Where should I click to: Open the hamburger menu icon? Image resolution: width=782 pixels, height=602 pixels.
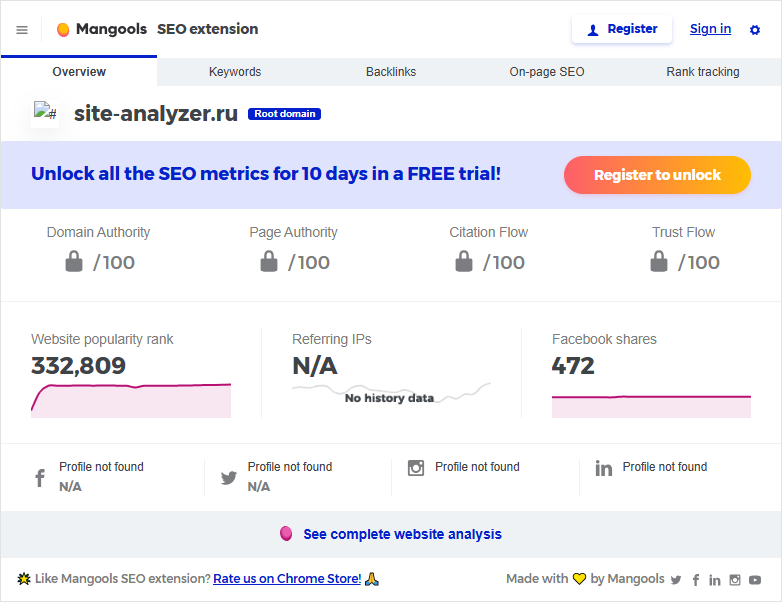(22, 30)
